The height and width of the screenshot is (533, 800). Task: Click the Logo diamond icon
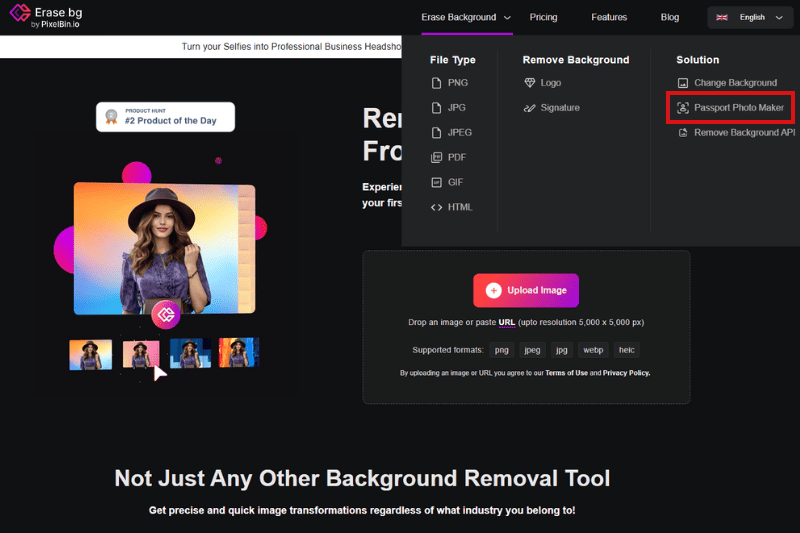pyautogui.click(x=529, y=83)
